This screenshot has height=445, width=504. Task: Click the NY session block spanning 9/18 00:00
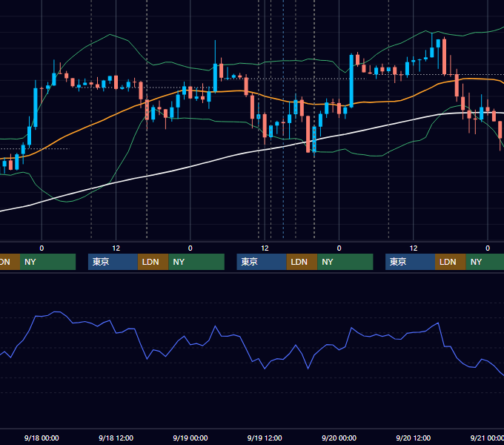[47, 262]
